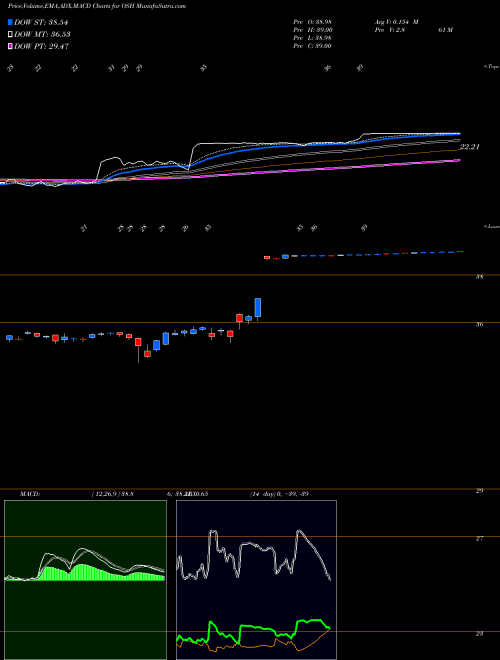This screenshot has width=500, height=660.
Task: Click the 29 price axis label
Action: coord(479,490)
